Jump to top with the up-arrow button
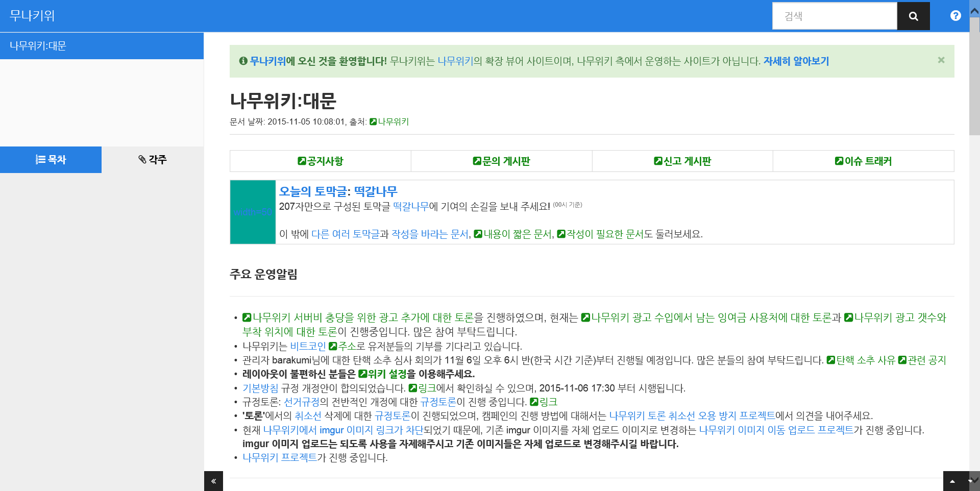 pyautogui.click(x=952, y=481)
